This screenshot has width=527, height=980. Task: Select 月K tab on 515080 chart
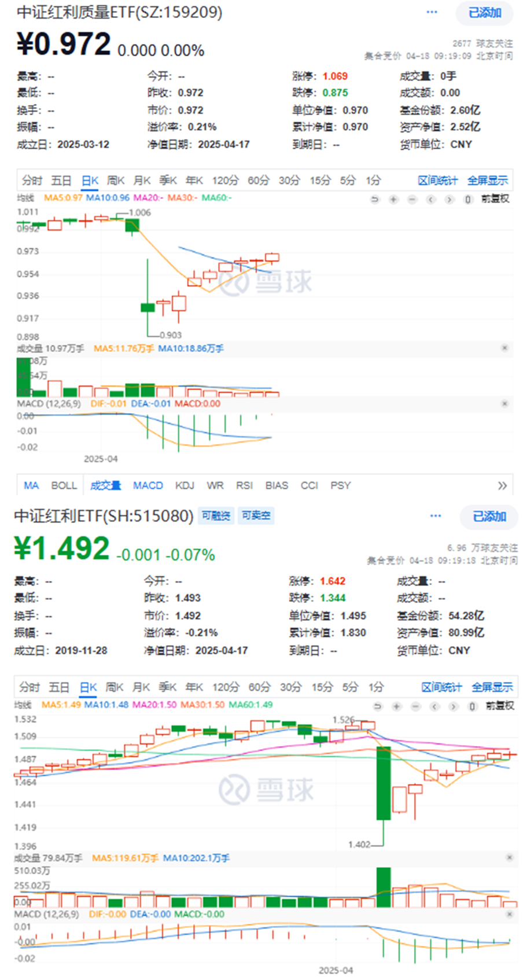pos(141,687)
